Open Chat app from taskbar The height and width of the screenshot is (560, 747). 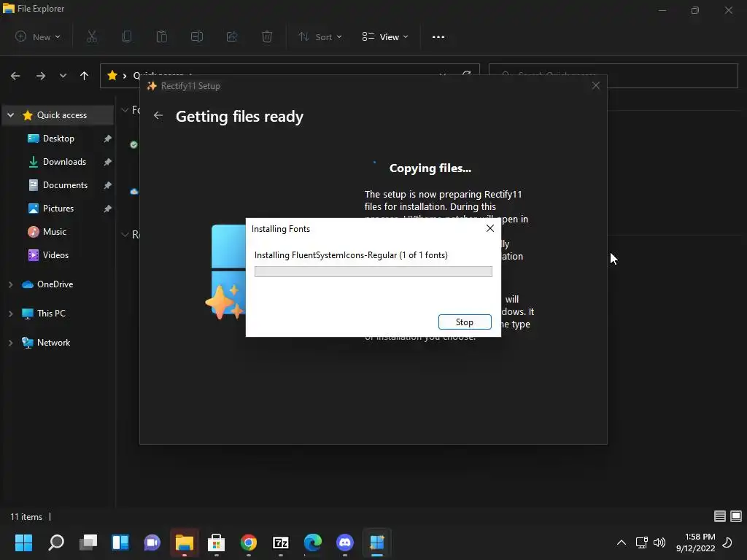pos(152,542)
